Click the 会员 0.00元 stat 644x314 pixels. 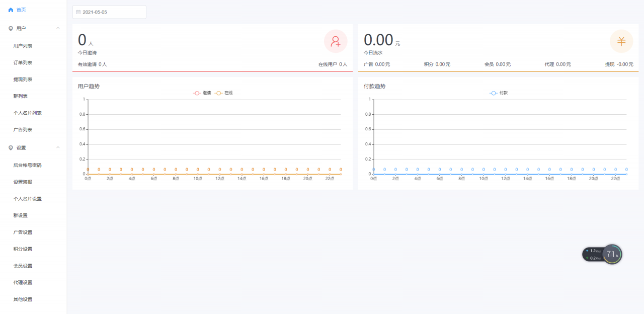tap(498, 64)
